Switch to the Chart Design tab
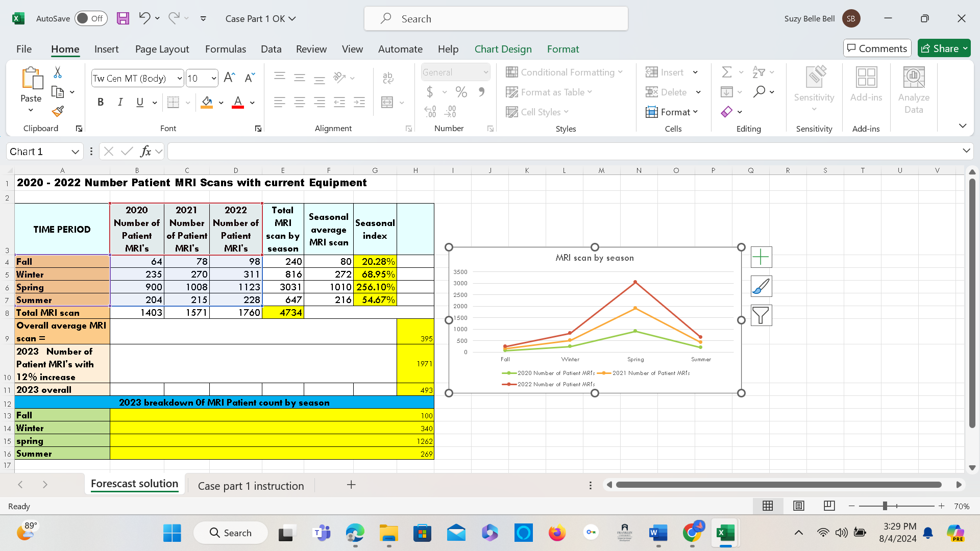 tap(503, 49)
